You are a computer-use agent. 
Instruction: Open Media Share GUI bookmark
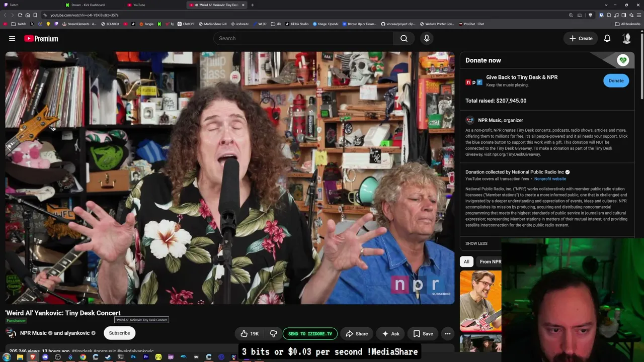click(213, 24)
